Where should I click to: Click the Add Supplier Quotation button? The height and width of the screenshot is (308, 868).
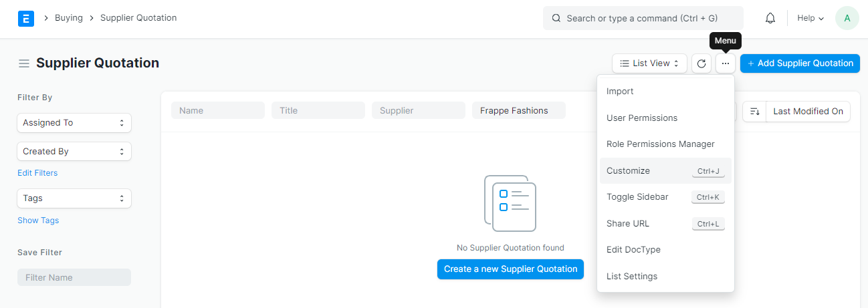tap(800, 63)
